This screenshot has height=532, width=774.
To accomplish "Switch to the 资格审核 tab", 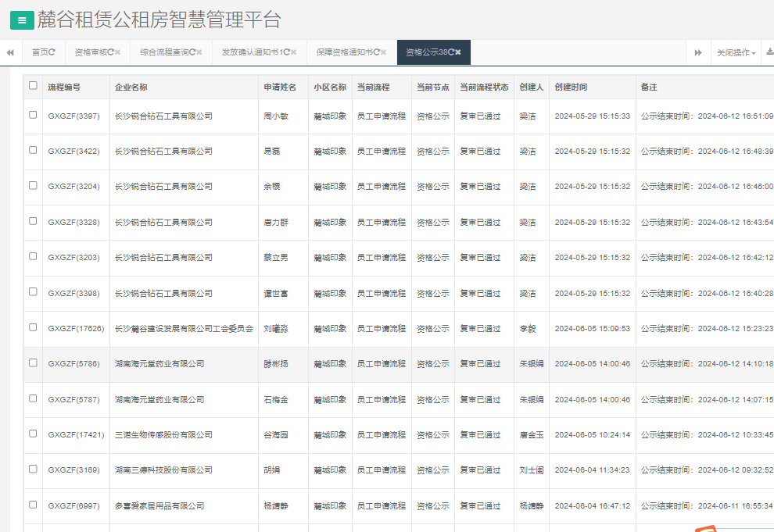I will tap(92, 52).
